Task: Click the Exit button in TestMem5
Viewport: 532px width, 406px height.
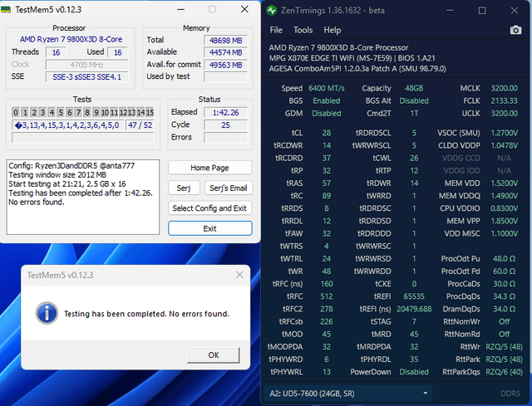Action: [210, 228]
